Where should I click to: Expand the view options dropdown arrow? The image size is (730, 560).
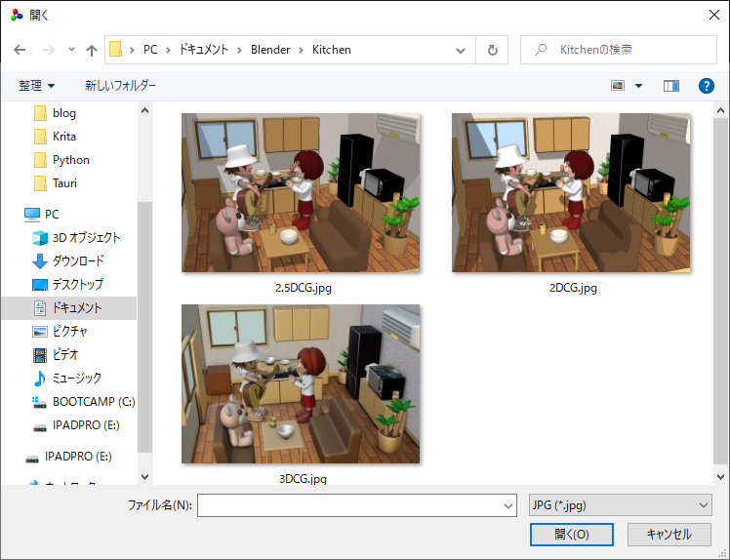[x=638, y=86]
